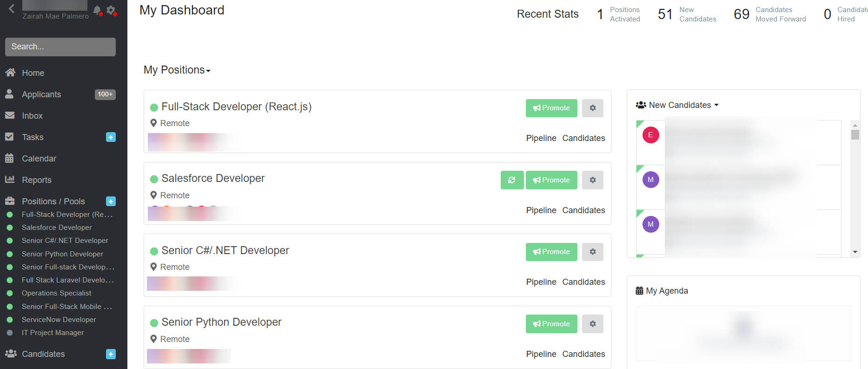This screenshot has height=369, width=868.
Task: Click the notifications bell icon
Action: [x=97, y=10]
